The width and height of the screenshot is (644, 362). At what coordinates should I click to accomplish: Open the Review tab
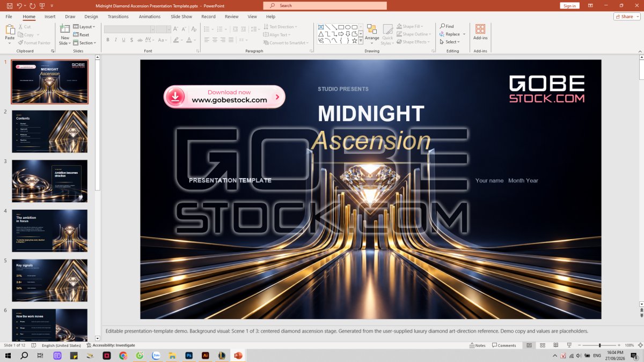click(232, 17)
